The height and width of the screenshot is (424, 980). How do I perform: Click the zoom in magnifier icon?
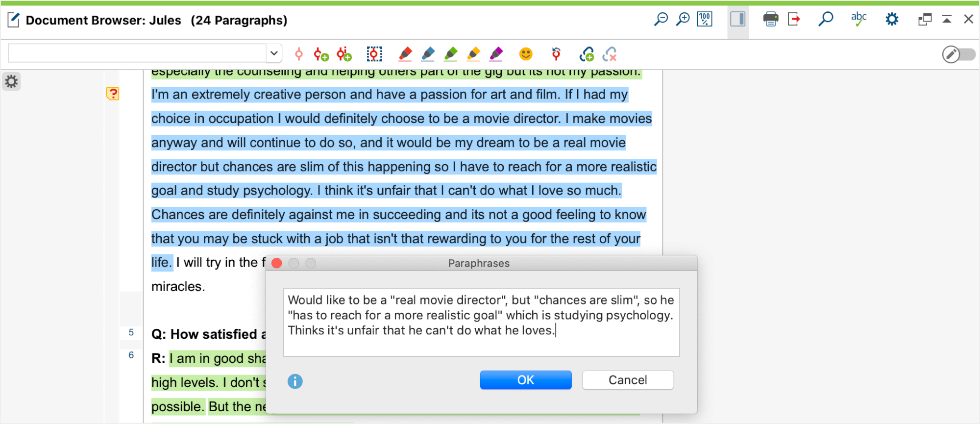click(683, 20)
